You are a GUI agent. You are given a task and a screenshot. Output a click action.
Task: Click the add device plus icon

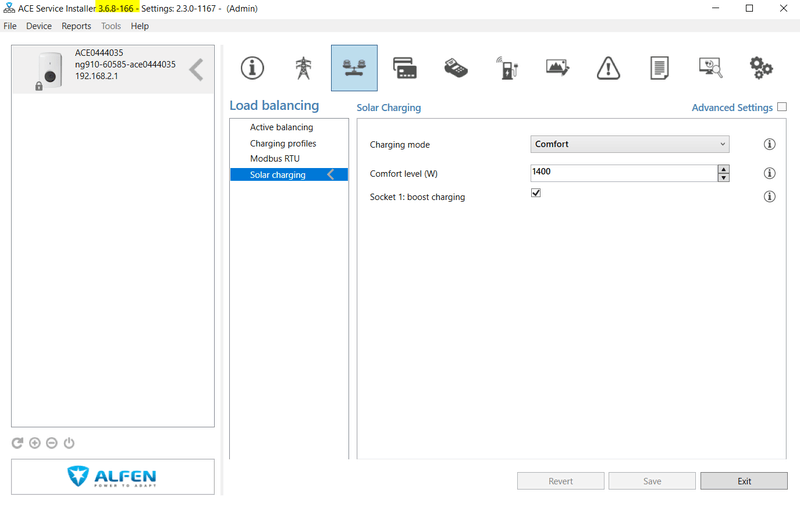35,443
